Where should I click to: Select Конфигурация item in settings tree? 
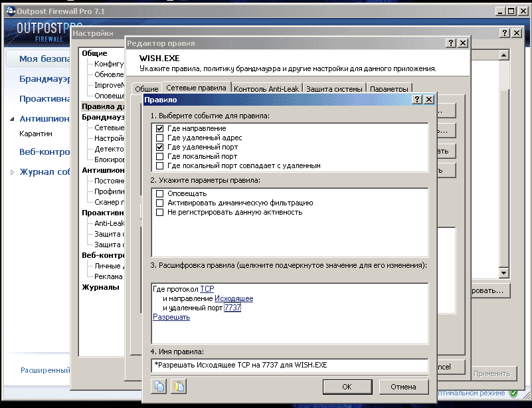pos(109,64)
